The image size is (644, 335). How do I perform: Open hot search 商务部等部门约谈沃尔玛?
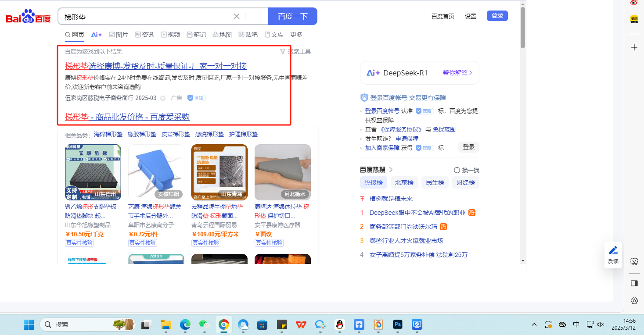[404, 227]
